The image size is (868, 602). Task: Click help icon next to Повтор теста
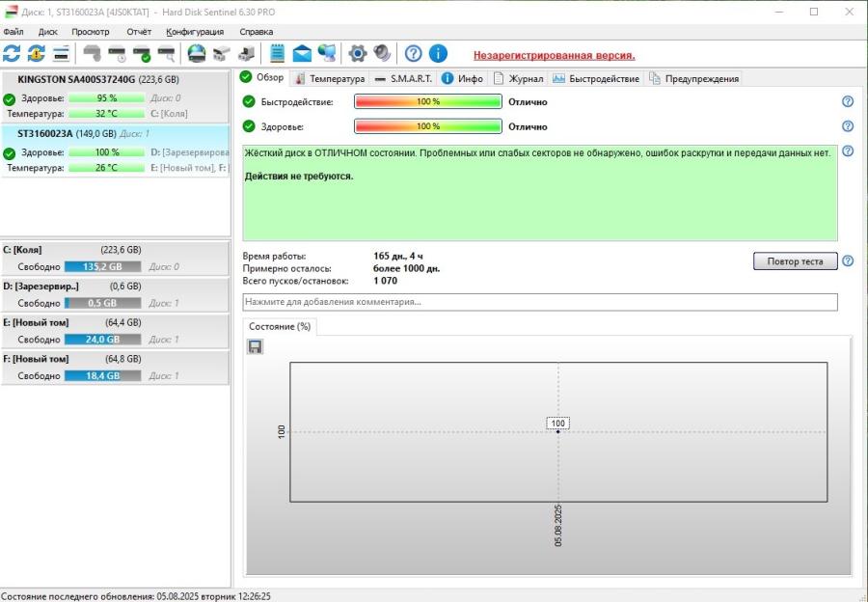(x=848, y=261)
